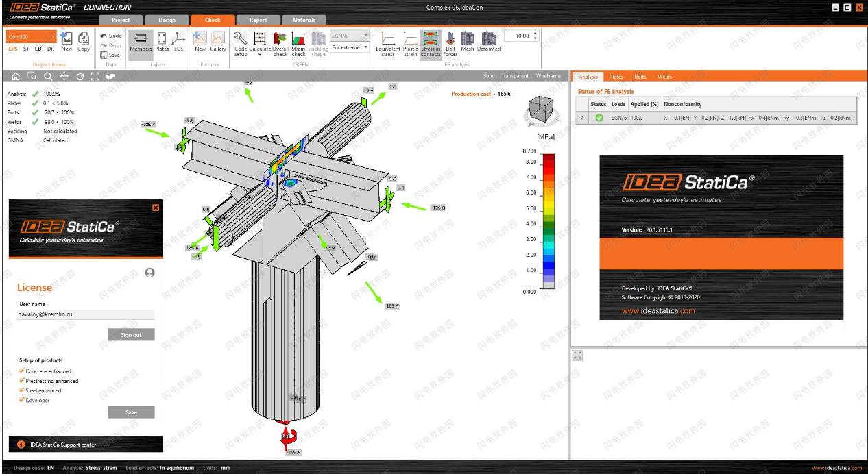Select the CD analysis type
The image size is (868, 474).
38,49
